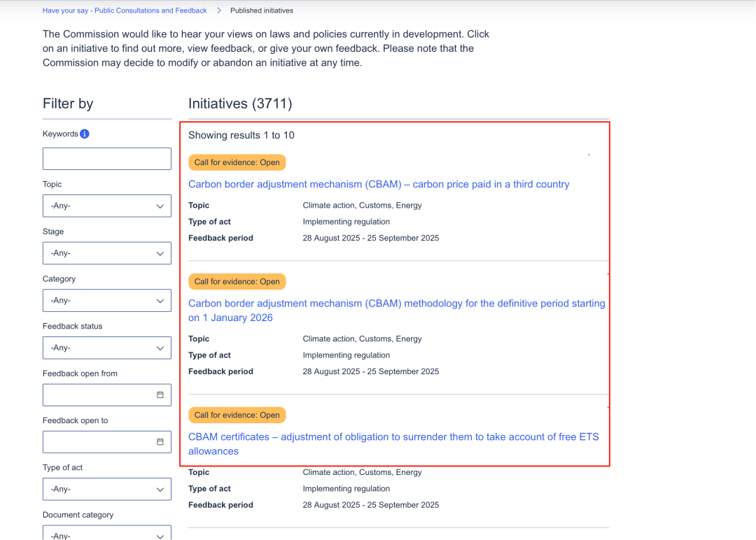Viewport: 756px width, 540px height.
Task: Open CBAM carbon price third country initiative
Action: click(x=379, y=185)
